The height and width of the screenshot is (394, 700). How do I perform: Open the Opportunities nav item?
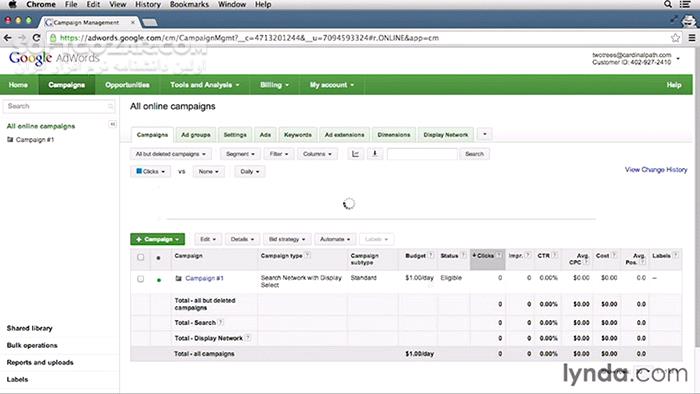tap(127, 85)
